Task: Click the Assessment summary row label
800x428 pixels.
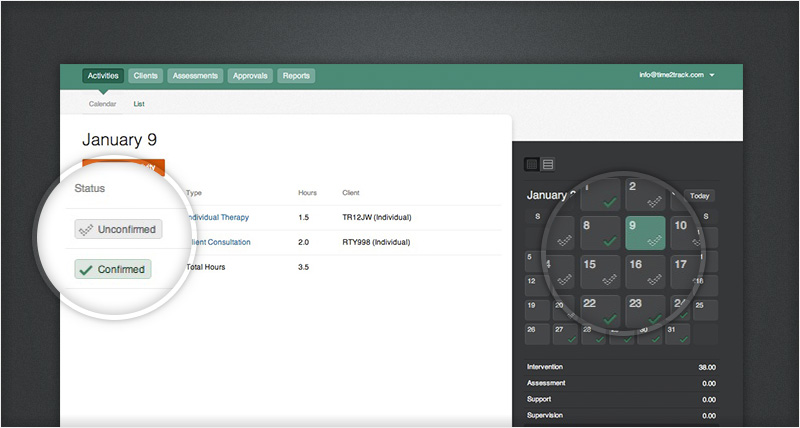Action: pyautogui.click(x=546, y=383)
